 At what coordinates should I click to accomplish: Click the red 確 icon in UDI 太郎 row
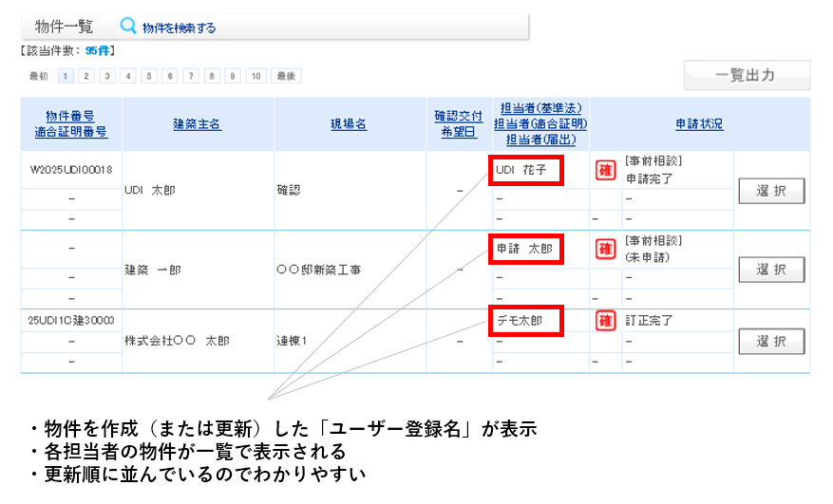(x=604, y=170)
